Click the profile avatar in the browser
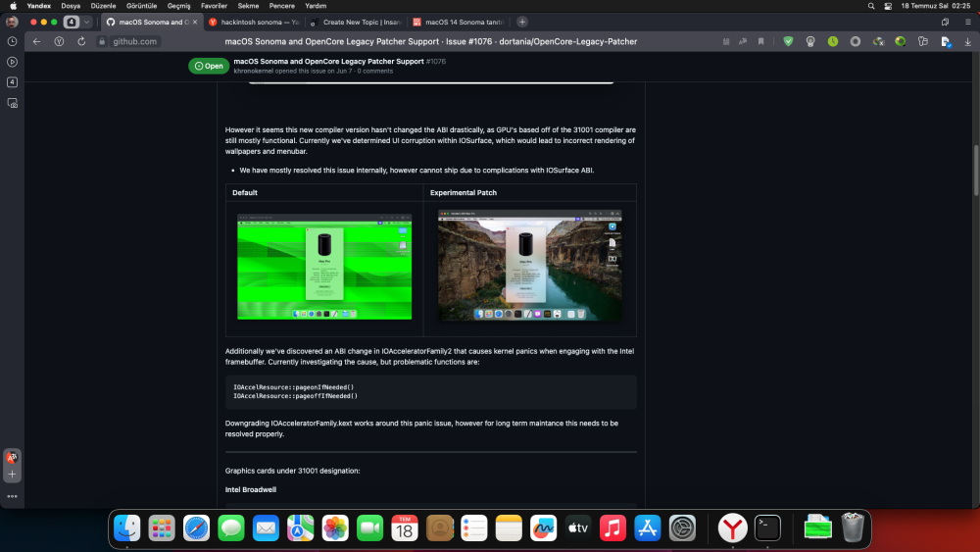The height and width of the screenshot is (552, 980). [x=12, y=22]
